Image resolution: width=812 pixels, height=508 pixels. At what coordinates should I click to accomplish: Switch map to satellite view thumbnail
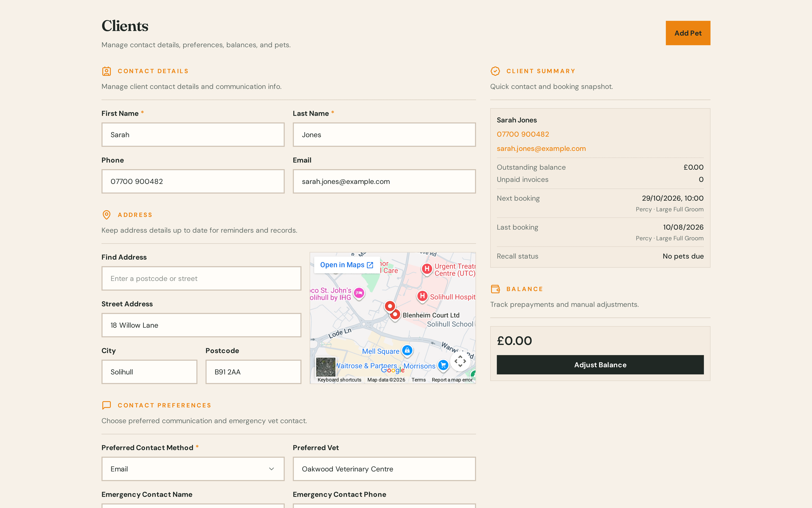325,367
